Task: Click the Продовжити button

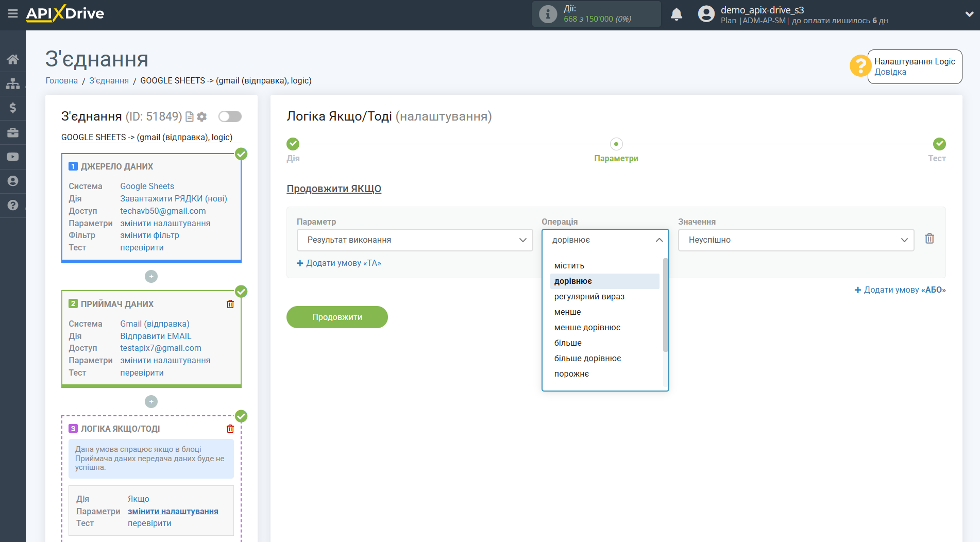Action: click(x=337, y=317)
